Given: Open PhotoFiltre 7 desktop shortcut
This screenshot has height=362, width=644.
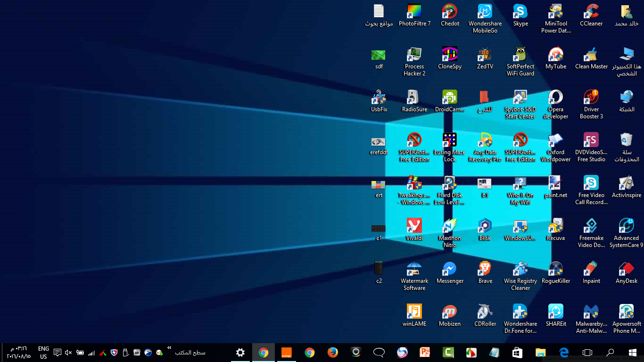Looking at the screenshot, I should 414,16.
